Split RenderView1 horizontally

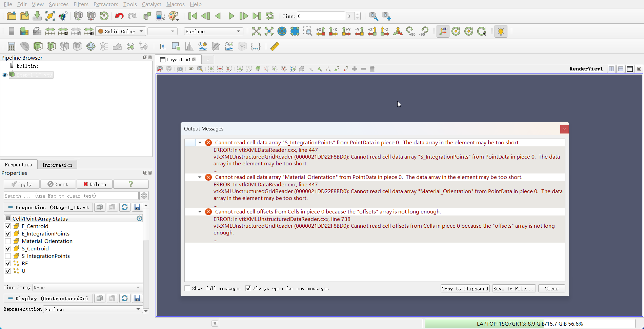click(611, 69)
